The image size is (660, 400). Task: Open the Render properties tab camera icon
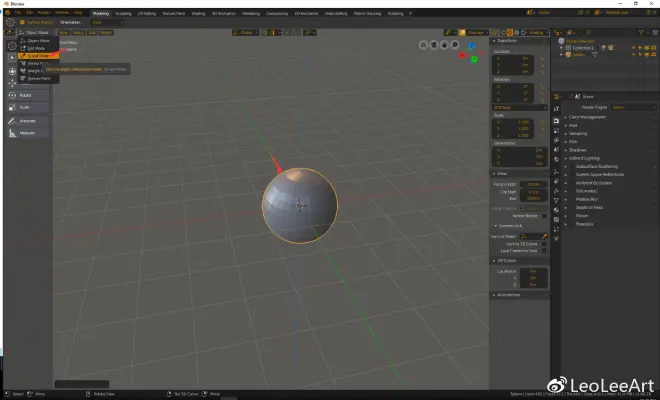tap(556, 121)
